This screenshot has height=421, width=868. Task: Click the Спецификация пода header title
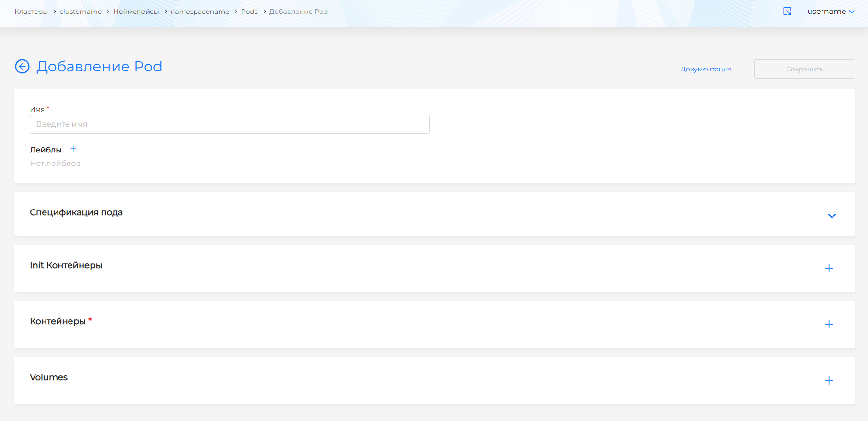(76, 212)
